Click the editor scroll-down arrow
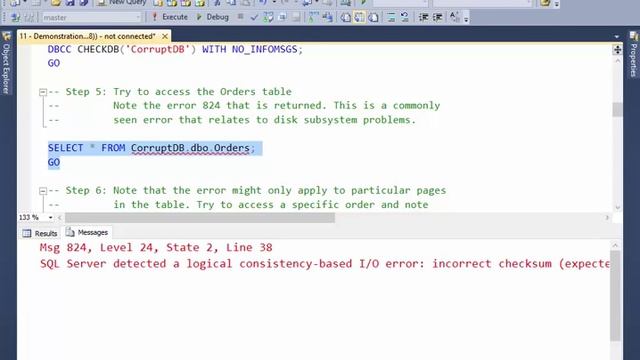This screenshot has height=360, width=640. 617,207
